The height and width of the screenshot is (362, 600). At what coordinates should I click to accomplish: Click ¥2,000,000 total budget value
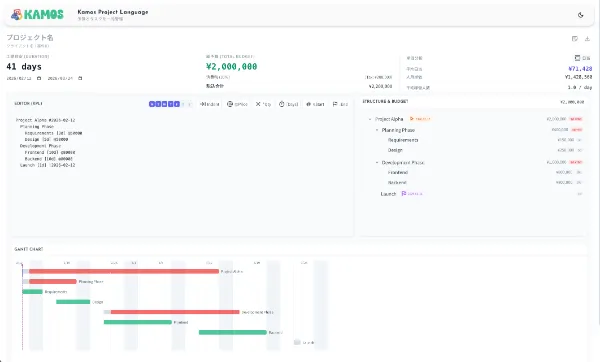[x=232, y=67]
